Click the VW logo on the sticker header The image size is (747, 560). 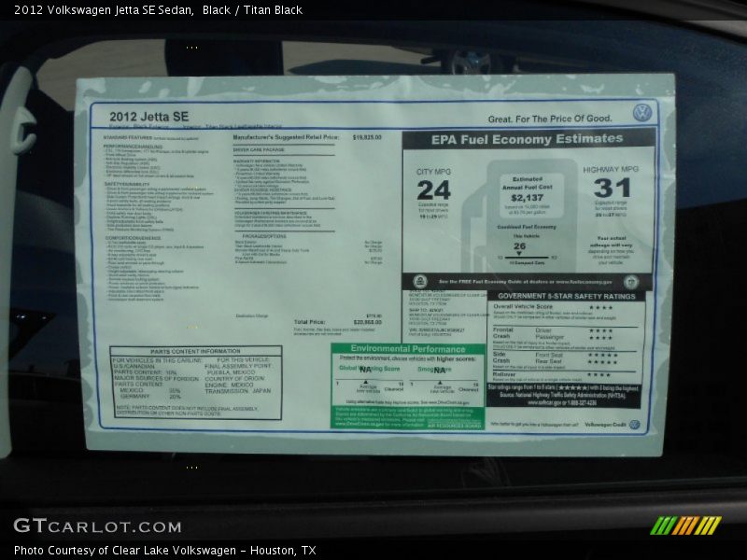[x=641, y=113]
